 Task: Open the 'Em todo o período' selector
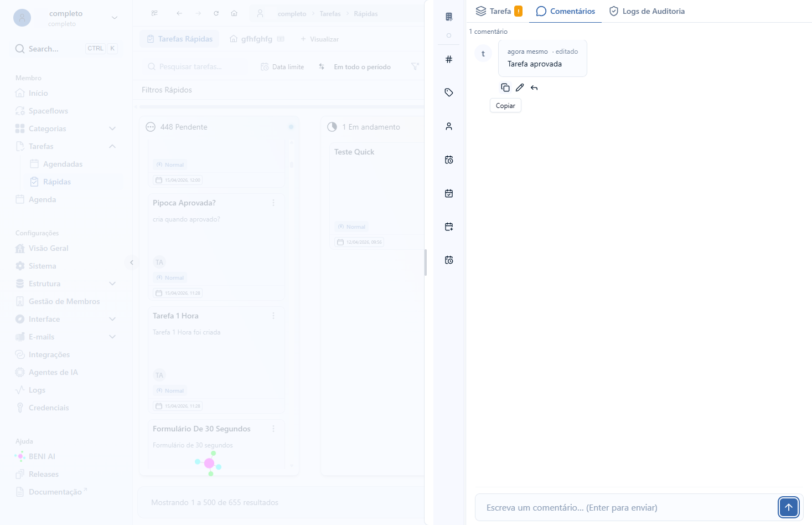[x=362, y=67]
